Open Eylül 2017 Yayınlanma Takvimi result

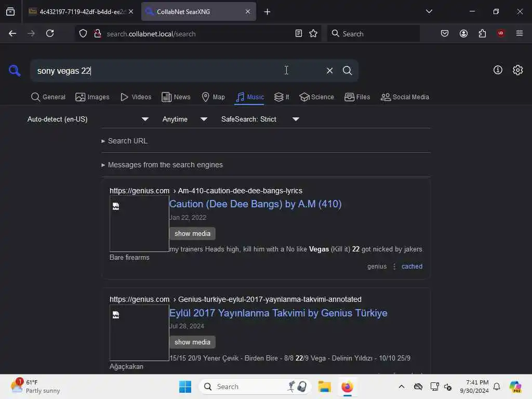278,313
